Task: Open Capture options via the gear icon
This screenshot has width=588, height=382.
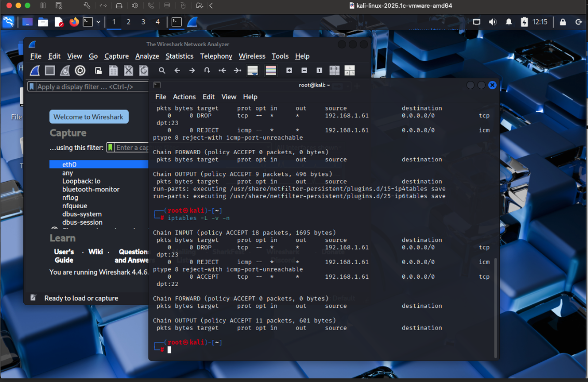Action: 80,70
